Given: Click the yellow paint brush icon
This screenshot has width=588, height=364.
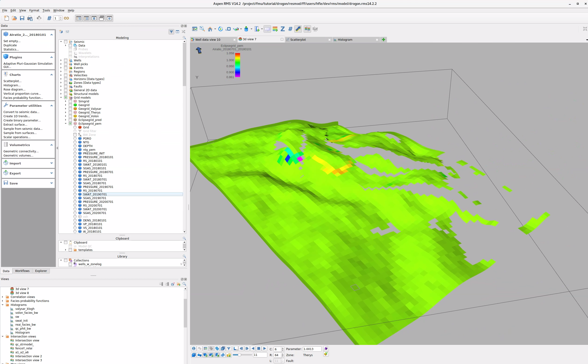Looking at the screenshot, I should coord(326,354).
